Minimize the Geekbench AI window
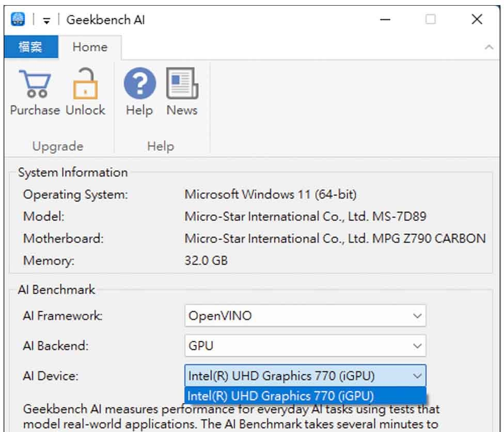 coord(385,20)
